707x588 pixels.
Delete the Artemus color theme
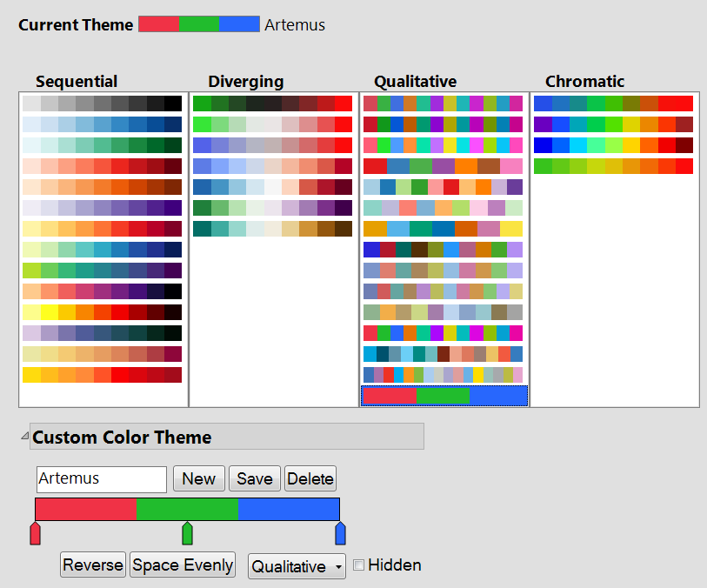pos(310,478)
